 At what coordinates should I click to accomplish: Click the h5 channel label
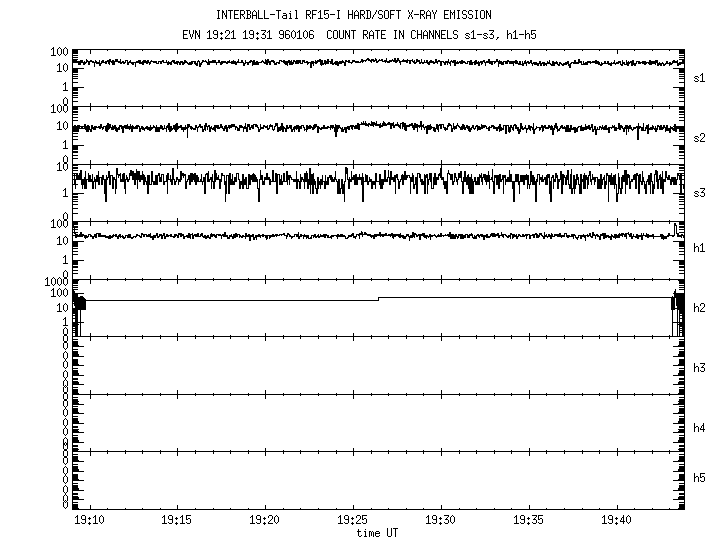(699, 479)
